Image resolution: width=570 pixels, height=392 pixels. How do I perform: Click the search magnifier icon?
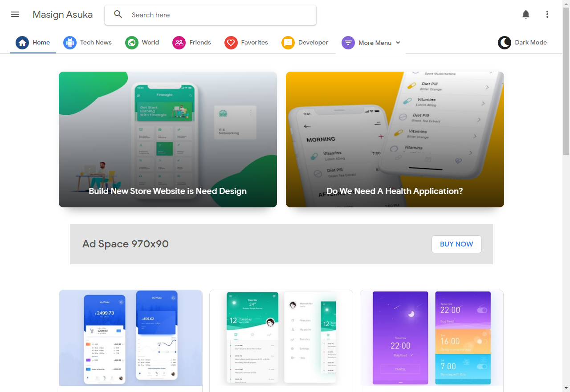tap(118, 14)
